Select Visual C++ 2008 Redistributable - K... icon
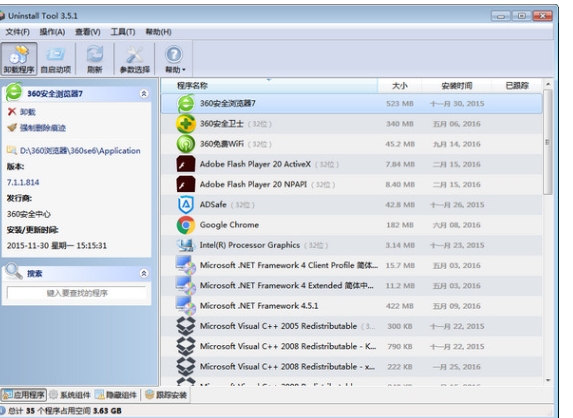The width and height of the screenshot is (573, 418). (x=186, y=346)
